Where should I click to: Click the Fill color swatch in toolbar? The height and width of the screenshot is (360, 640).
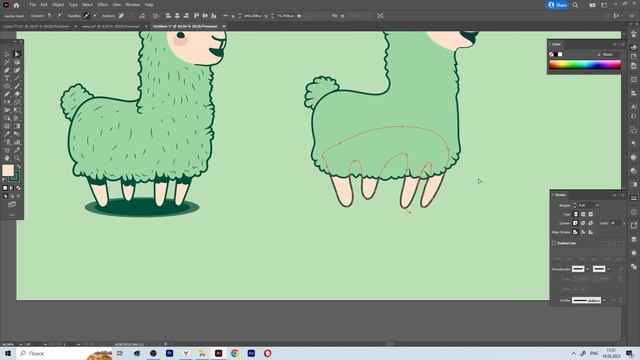pos(8,170)
